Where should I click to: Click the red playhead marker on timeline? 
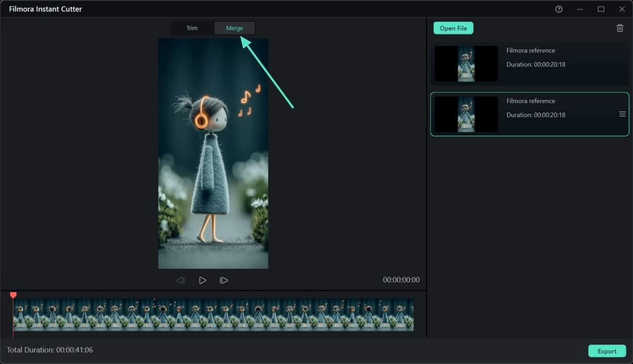coord(13,296)
